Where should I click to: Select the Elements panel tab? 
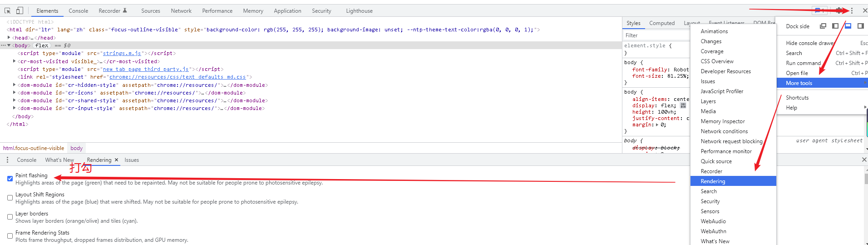coord(47,11)
